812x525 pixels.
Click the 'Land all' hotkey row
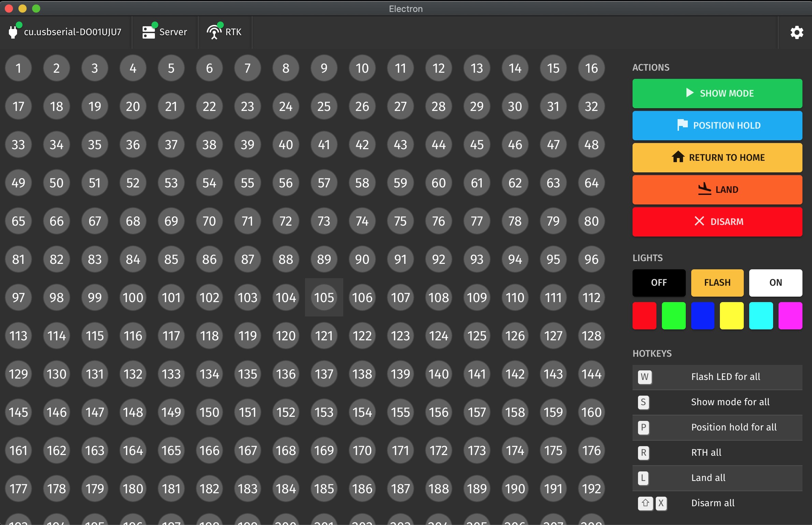click(717, 478)
